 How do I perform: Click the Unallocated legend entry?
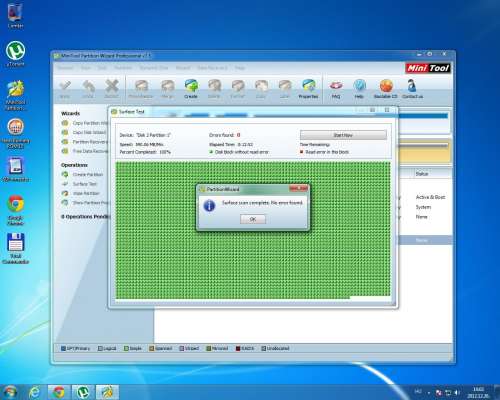coord(275,348)
